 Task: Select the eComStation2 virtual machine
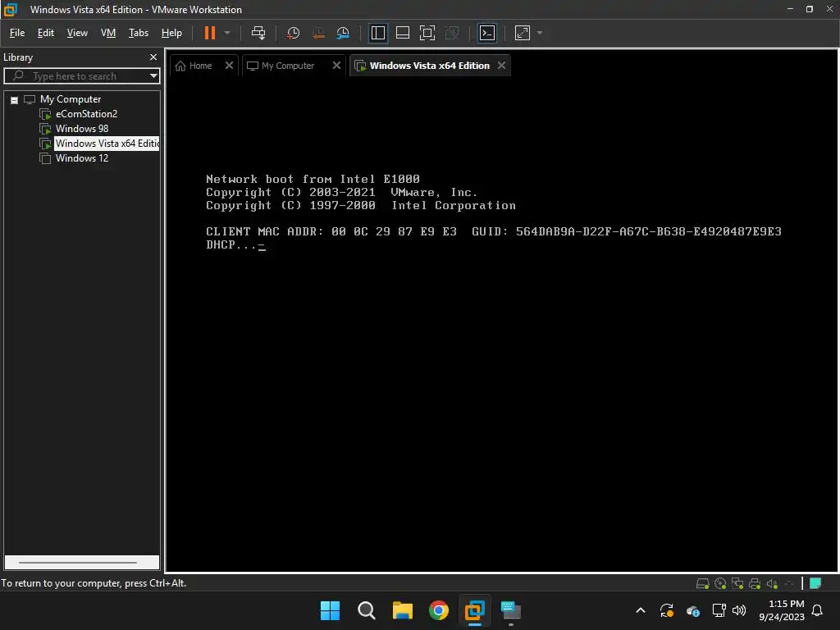click(86, 114)
